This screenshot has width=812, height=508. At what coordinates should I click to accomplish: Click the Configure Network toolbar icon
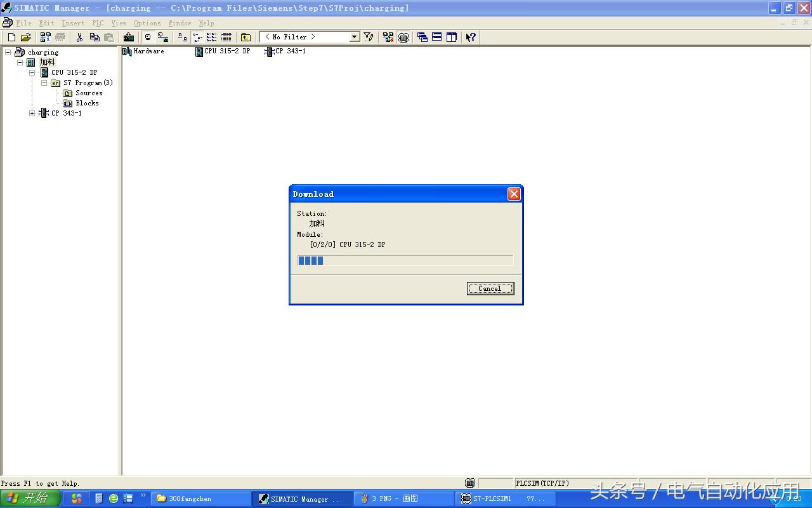point(388,37)
